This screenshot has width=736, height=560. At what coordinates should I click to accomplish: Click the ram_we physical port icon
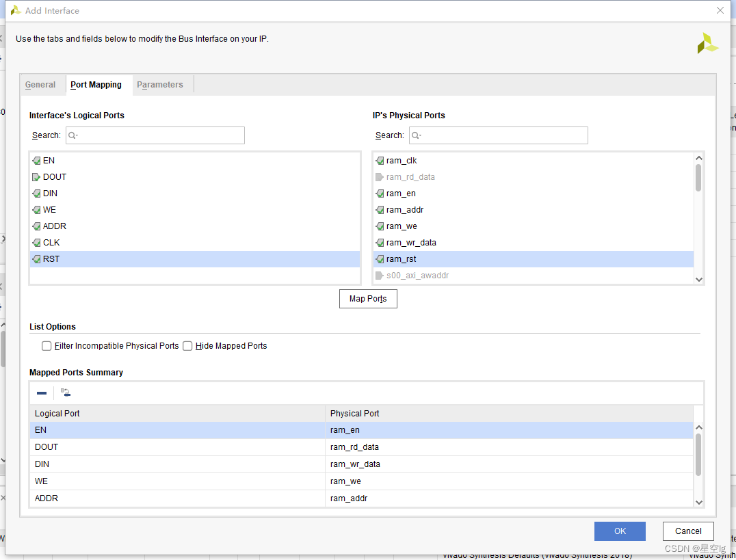click(380, 226)
